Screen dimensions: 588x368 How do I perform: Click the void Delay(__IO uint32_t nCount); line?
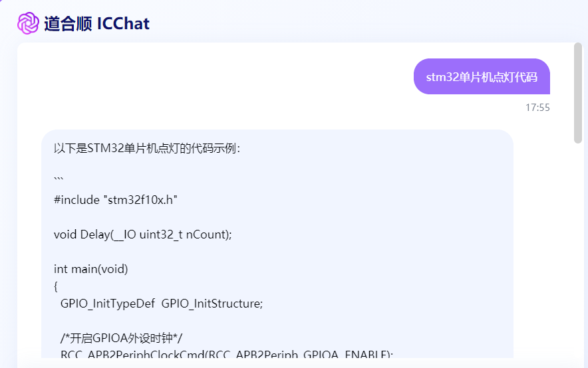point(143,234)
